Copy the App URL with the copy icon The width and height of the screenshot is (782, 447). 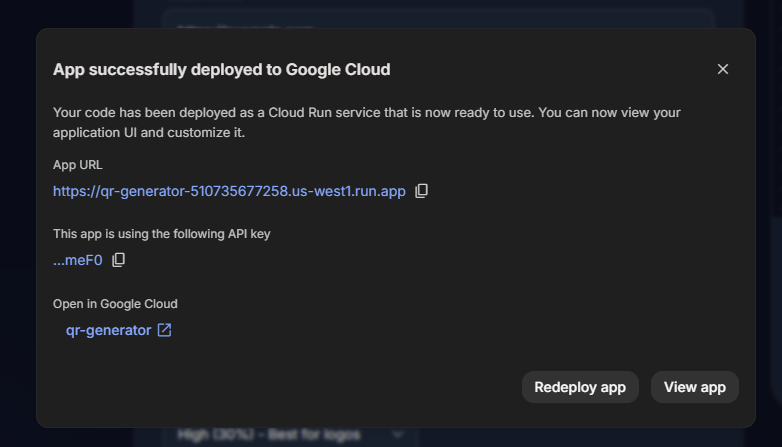421,191
